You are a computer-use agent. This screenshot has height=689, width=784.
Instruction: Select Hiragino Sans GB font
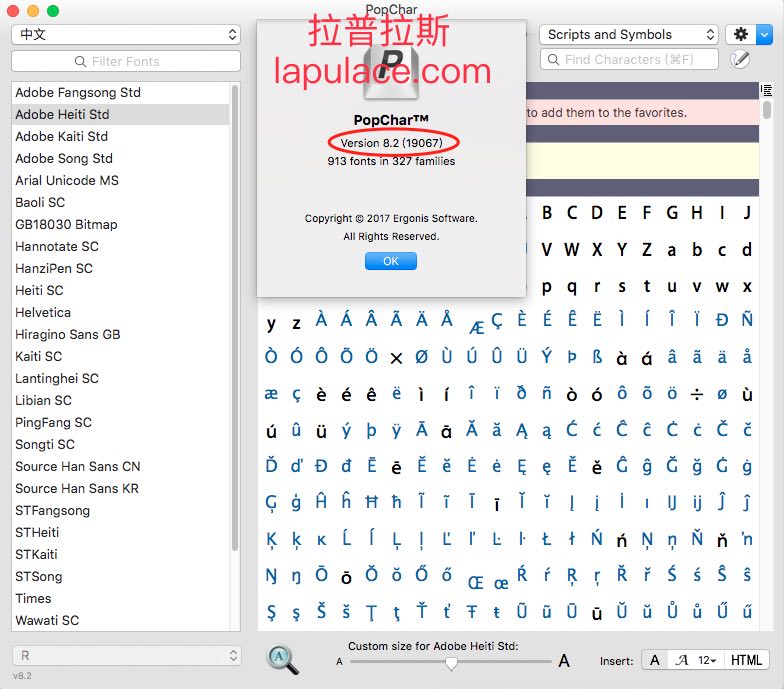pyautogui.click(x=120, y=334)
